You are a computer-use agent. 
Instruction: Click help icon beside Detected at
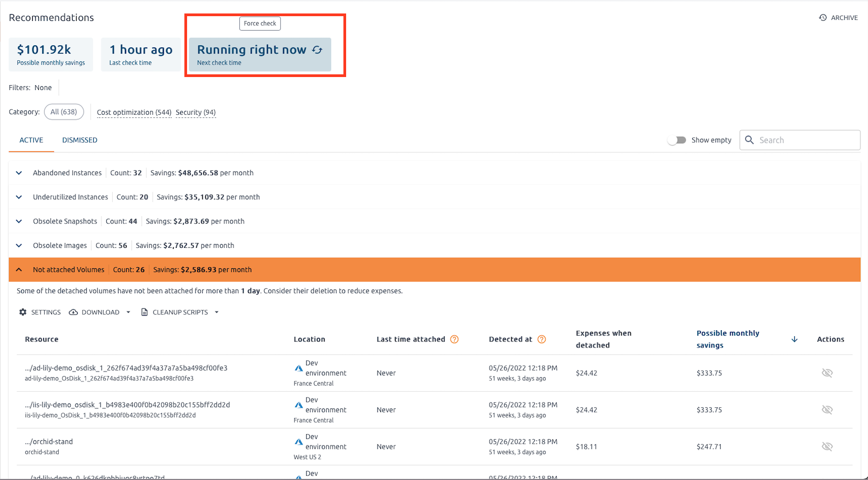pos(542,339)
